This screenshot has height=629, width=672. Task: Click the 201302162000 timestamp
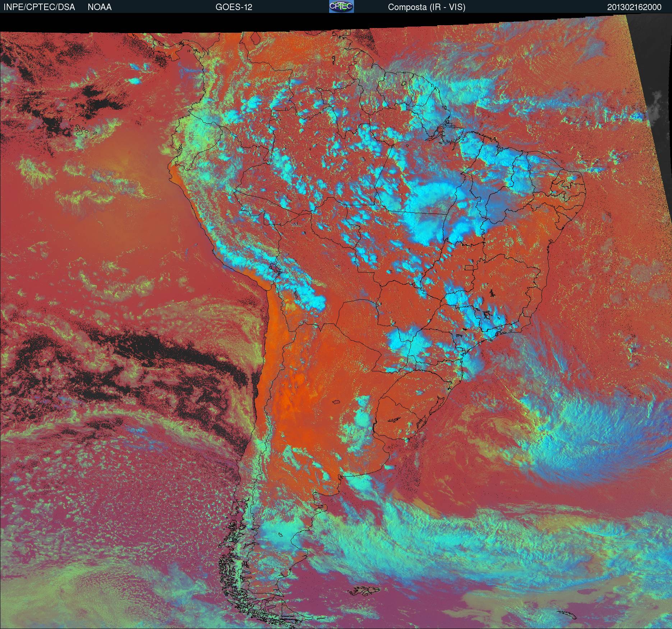634,7
